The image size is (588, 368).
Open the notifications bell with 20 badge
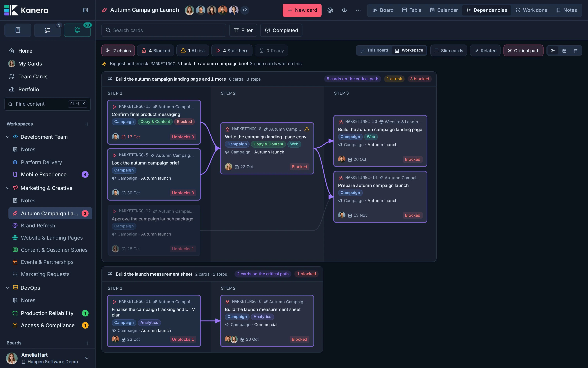click(x=77, y=30)
